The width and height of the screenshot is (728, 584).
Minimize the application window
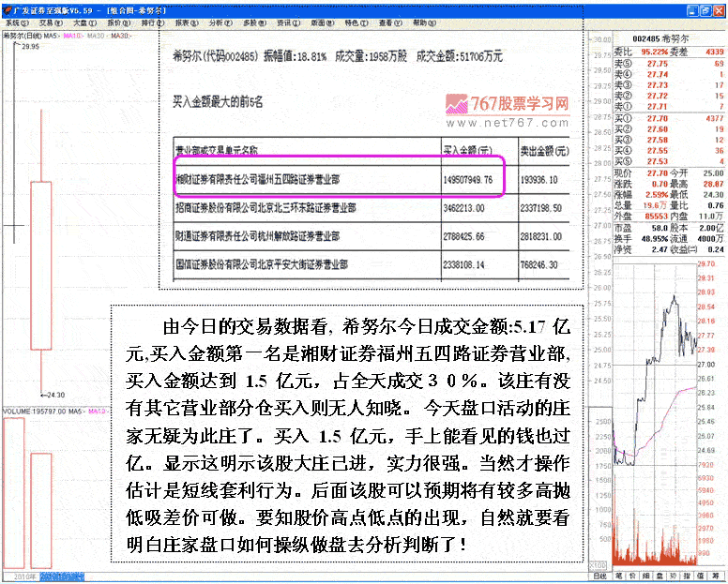click(692, 8)
